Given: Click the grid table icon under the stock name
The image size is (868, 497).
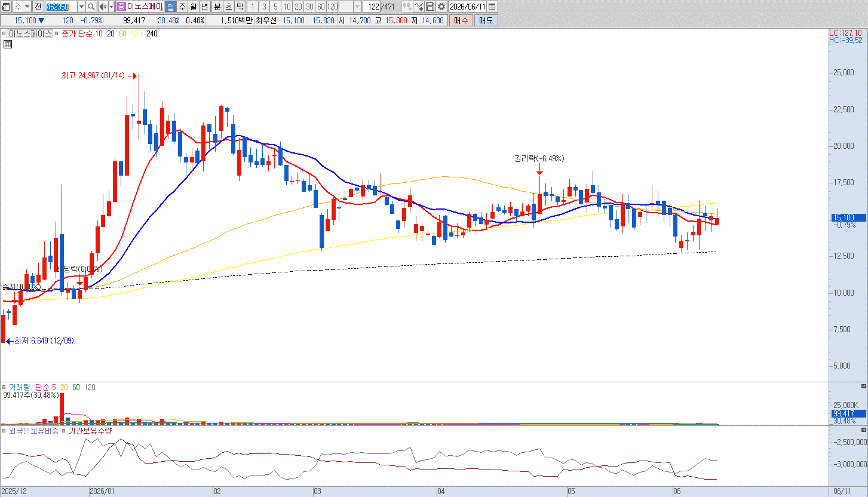Looking at the screenshot, I should click(x=8, y=44).
